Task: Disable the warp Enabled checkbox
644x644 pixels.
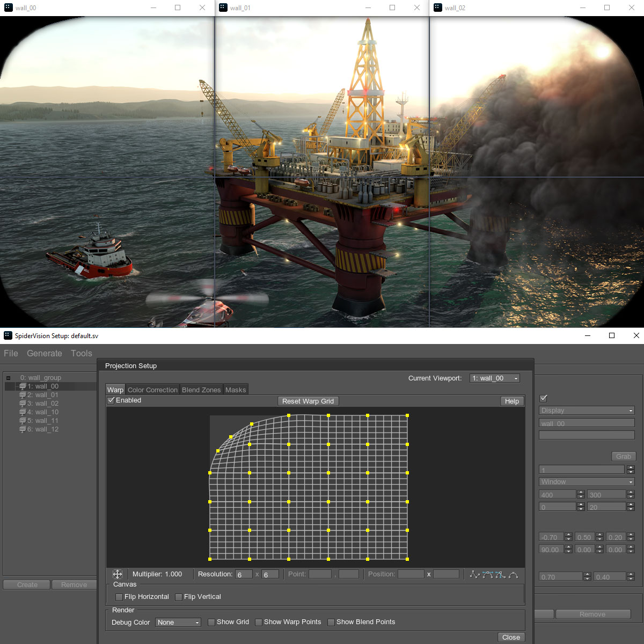Action: coord(111,400)
